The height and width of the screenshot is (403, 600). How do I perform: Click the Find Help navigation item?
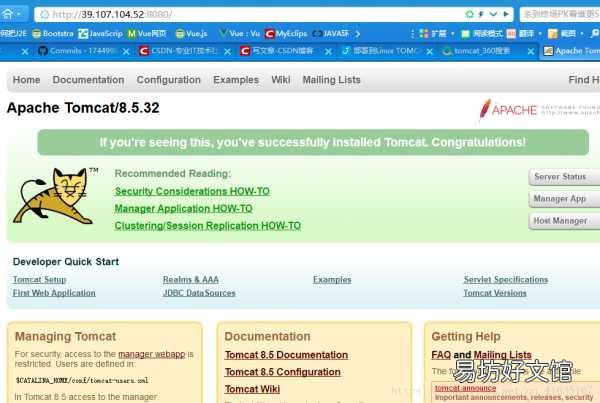(x=584, y=80)
